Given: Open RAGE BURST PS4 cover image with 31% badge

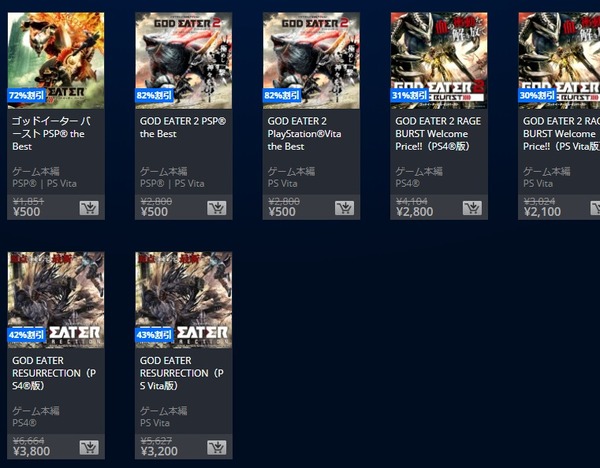Looking at the screenshot, I should pos(439,60).
